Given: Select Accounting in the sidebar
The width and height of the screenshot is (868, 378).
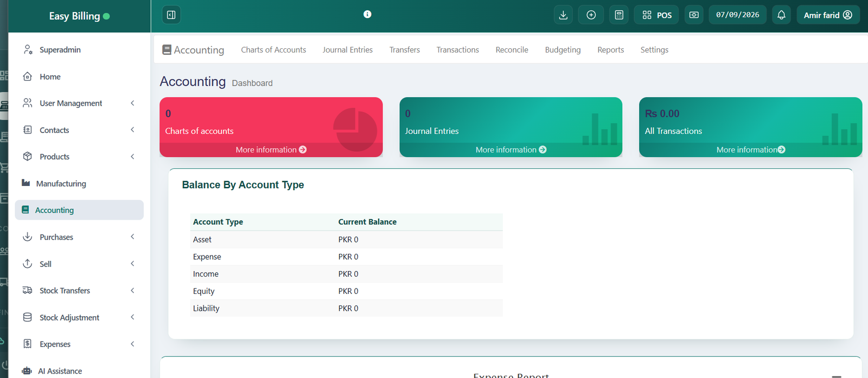Looking at the screenshot, I should (x=79, y=210).
